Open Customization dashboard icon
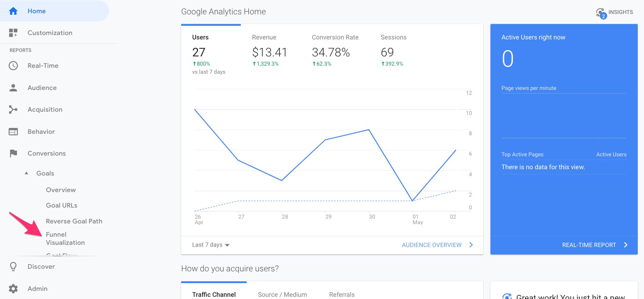This screenshot has width=644, height=299. point(13,33)
